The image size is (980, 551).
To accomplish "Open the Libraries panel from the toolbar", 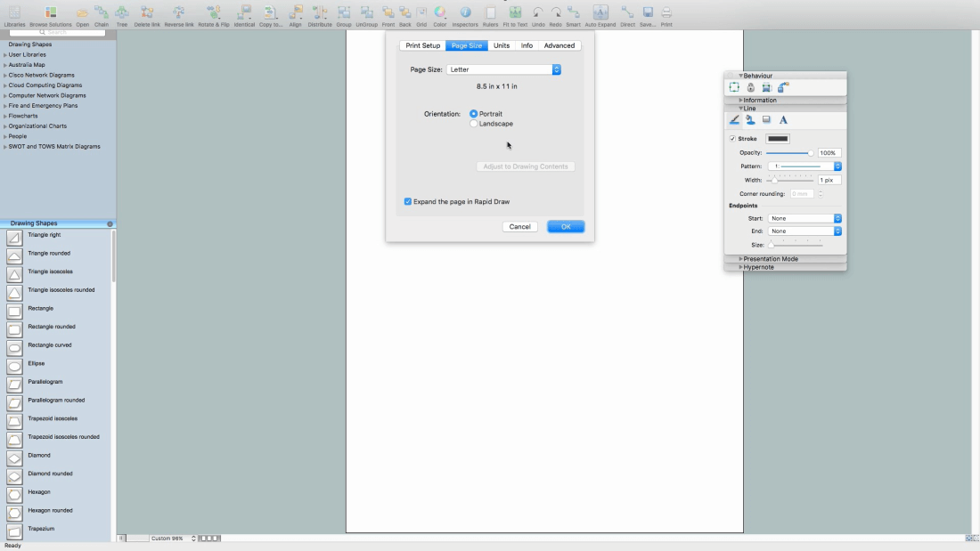I will 14,13.
